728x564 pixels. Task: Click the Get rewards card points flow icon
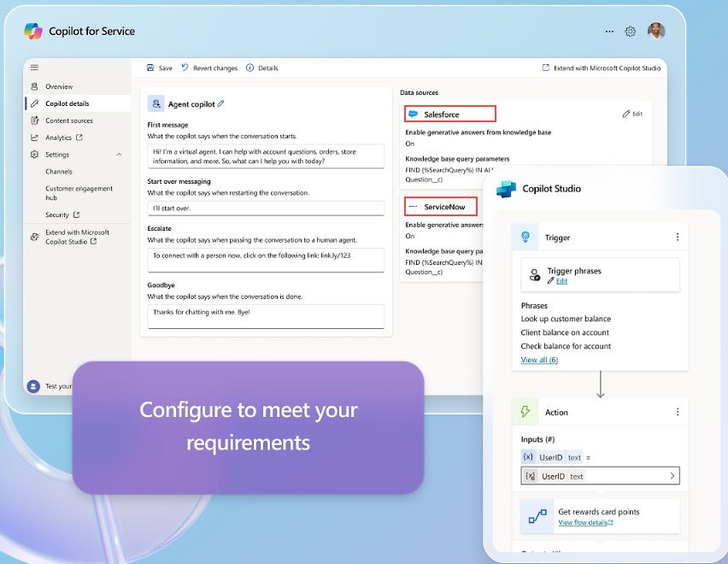(x=537, y=516)
